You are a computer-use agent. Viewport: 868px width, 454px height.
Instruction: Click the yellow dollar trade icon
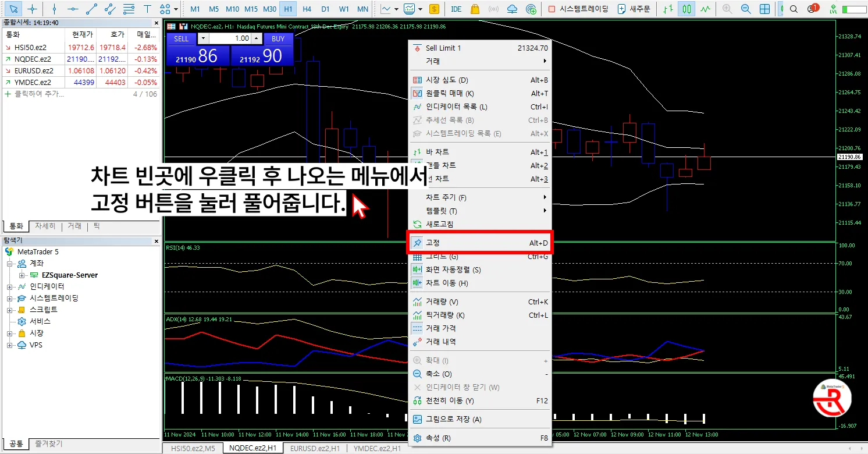(433, 9)
